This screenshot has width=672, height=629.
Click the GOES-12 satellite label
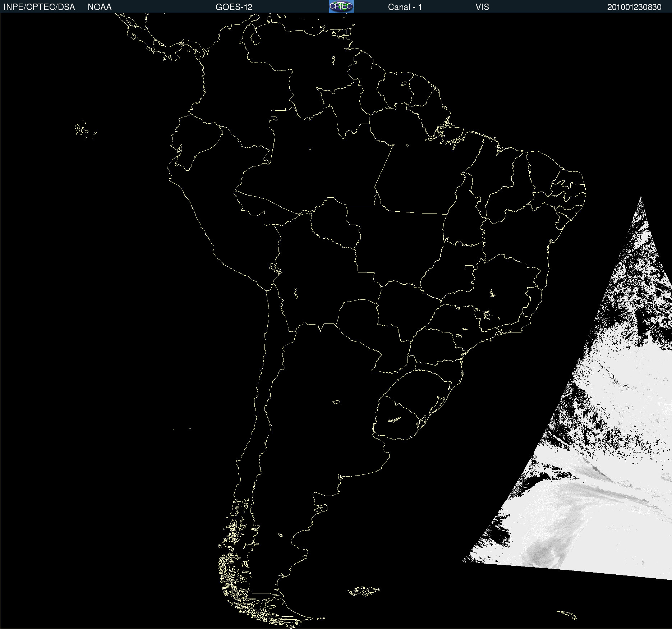coord(234,7)
